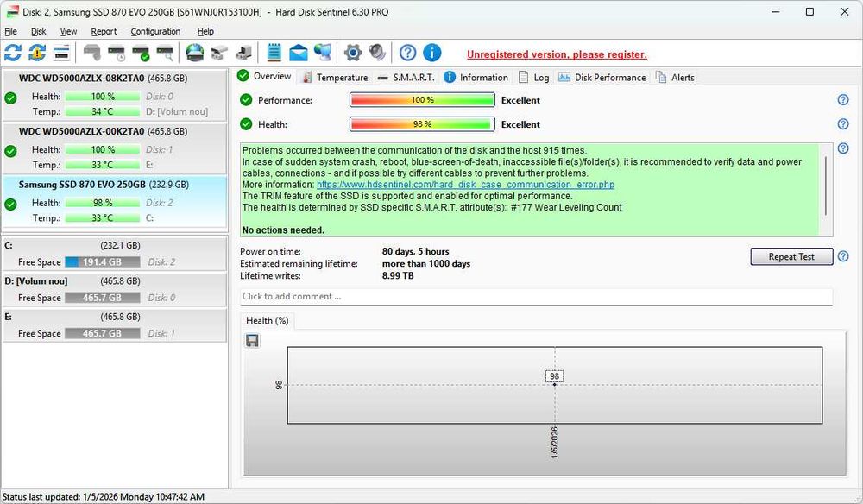Click the refresh icon with warning triangle

point(37,53)
